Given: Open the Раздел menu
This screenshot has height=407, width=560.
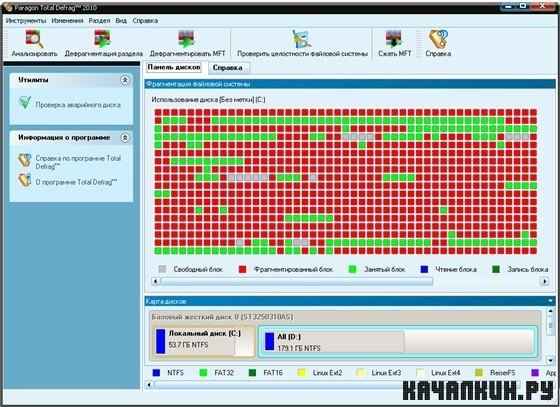Looking at the screenshot, I should pos(99,21).
